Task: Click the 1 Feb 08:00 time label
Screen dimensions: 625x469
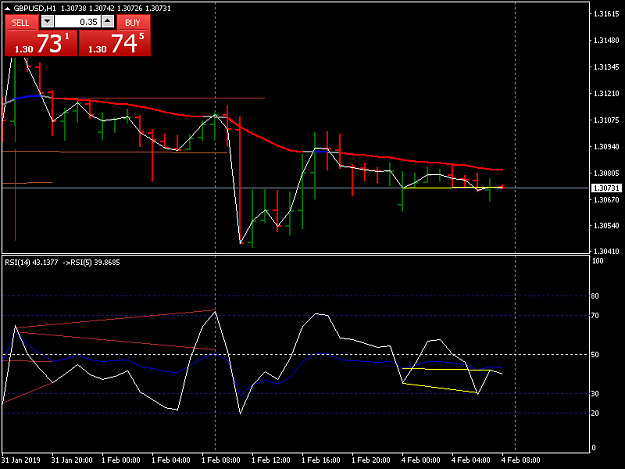Action: click(x=221, y=460)
